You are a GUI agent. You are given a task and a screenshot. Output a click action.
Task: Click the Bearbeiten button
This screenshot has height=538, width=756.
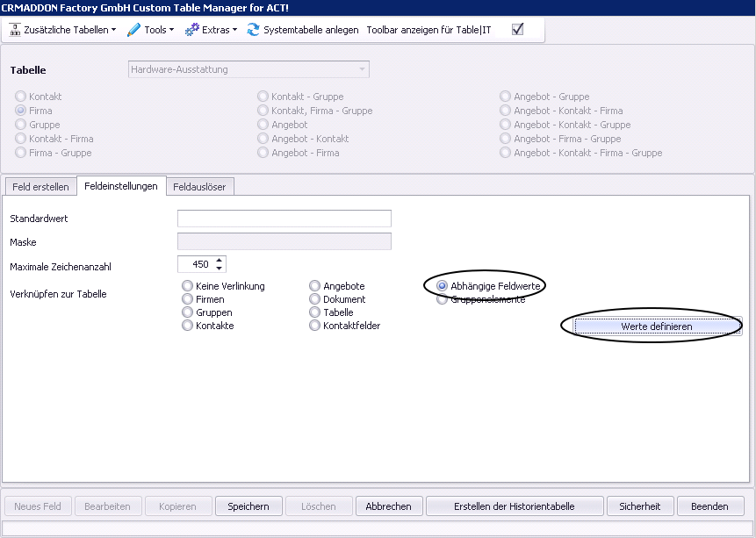[x=107, y=506]
